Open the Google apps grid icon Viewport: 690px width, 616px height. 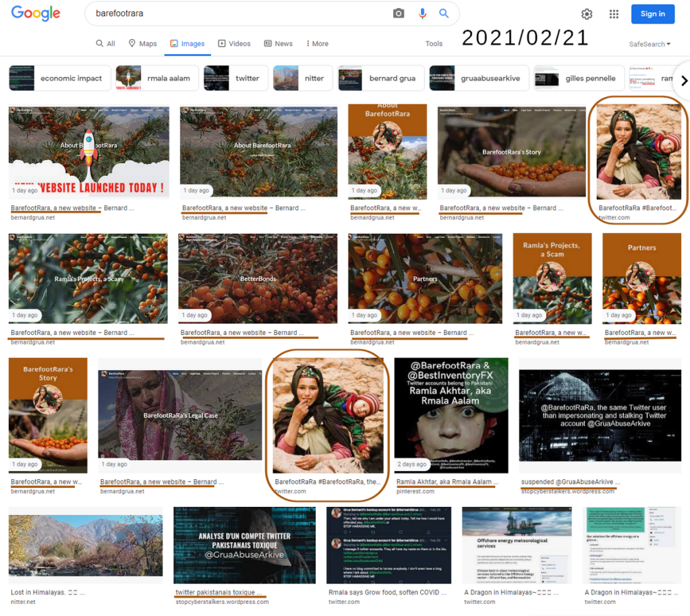click(614, 13)
